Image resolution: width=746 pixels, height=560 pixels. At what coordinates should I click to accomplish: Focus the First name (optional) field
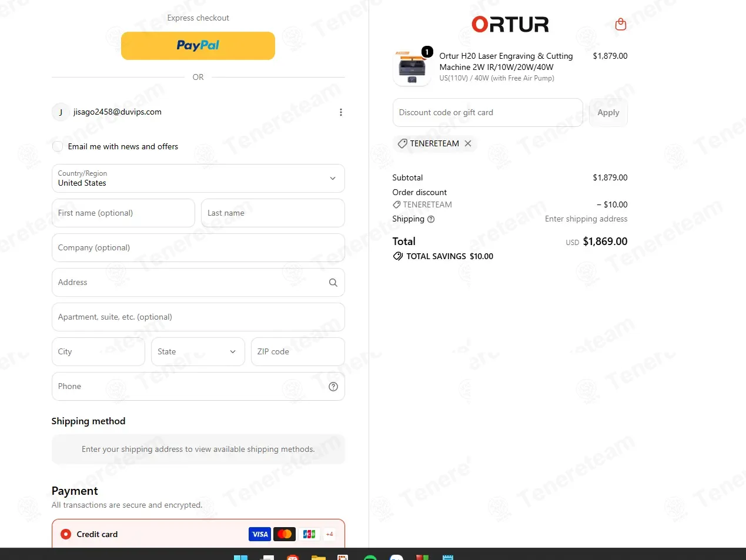click(x=123, y=213)
